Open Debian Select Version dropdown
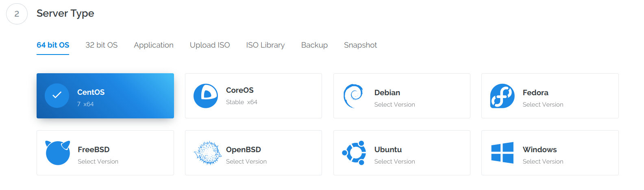 pos(395,105)
